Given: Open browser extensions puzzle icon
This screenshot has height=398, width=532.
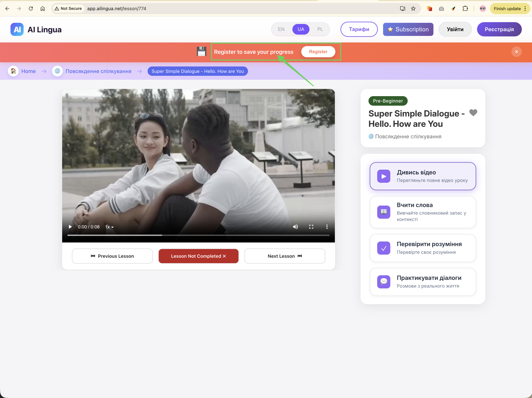Looking at the screenshot, I should [465, 9].
